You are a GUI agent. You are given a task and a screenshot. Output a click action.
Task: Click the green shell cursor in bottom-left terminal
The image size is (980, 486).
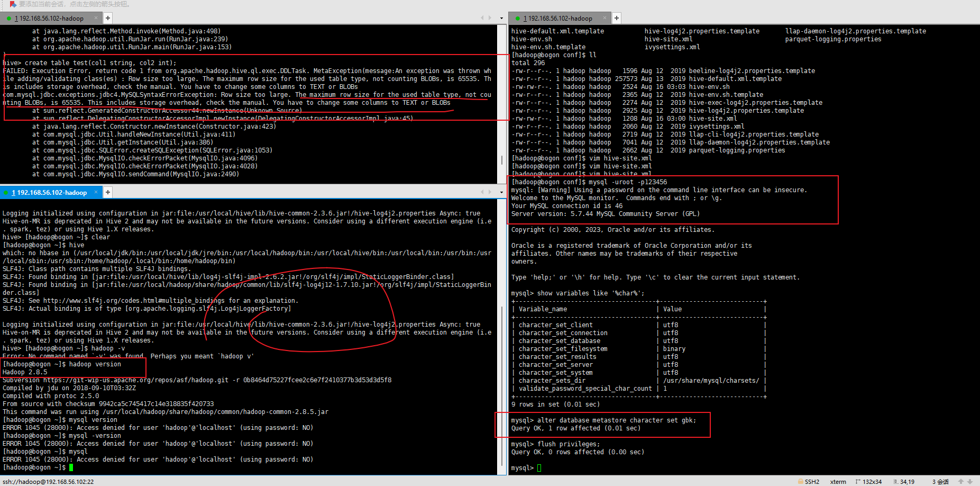[x=71, y=467]
